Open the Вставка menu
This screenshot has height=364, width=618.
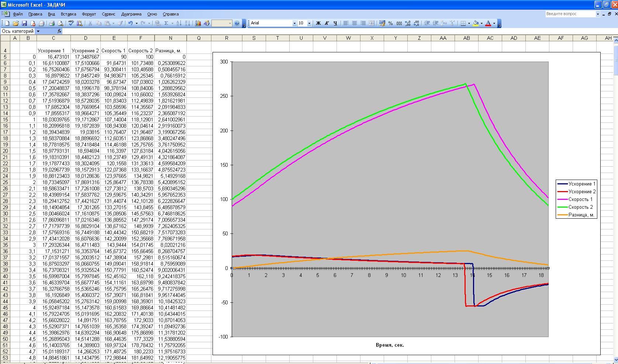(68, 14)
